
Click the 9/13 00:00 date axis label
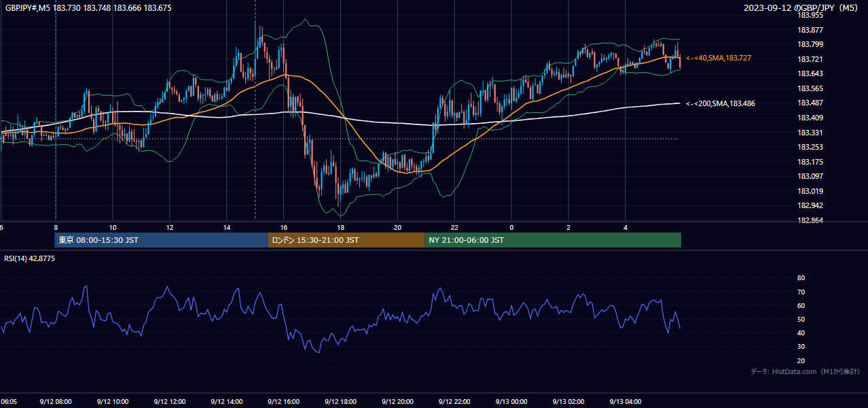point(512,402)
